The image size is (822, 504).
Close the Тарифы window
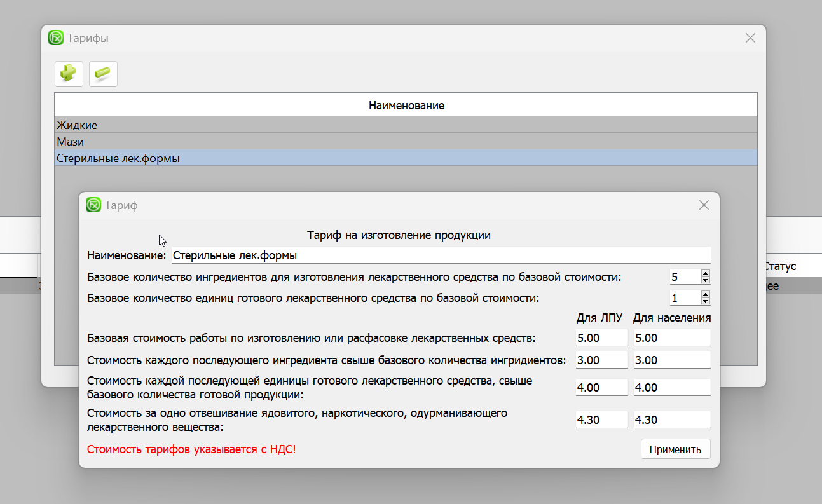point(750,37)
